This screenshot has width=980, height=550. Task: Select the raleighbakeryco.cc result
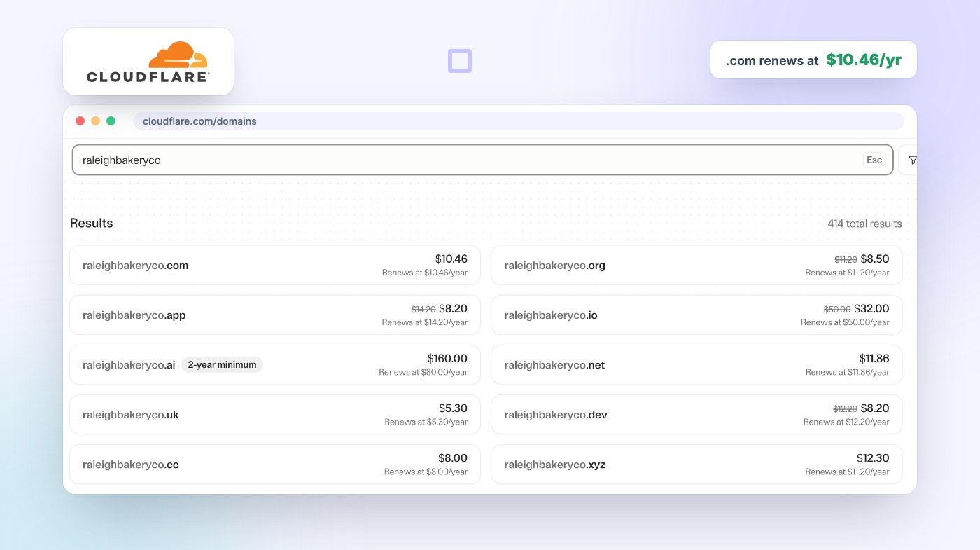[275, 465]
